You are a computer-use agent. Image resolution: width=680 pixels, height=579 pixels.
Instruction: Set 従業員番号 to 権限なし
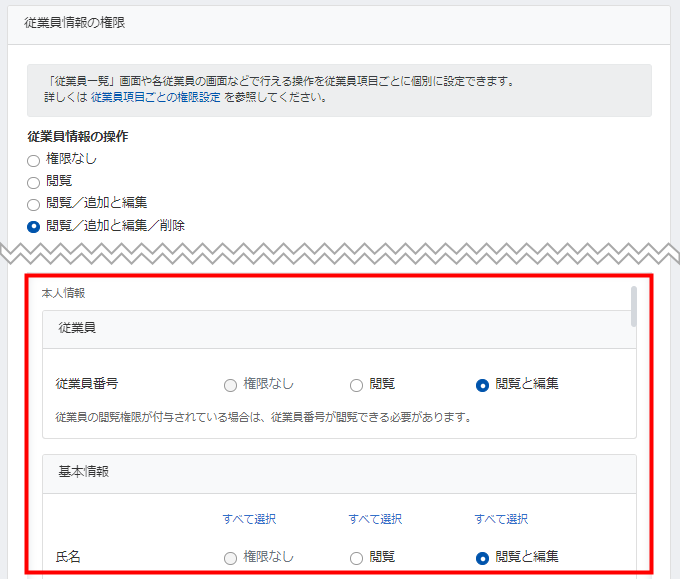coord(230,385)
